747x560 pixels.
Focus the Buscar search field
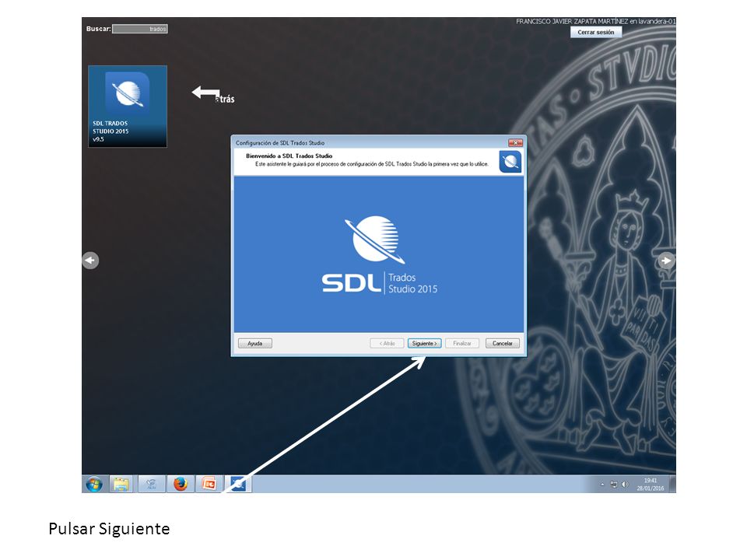(x=140, y=29)
